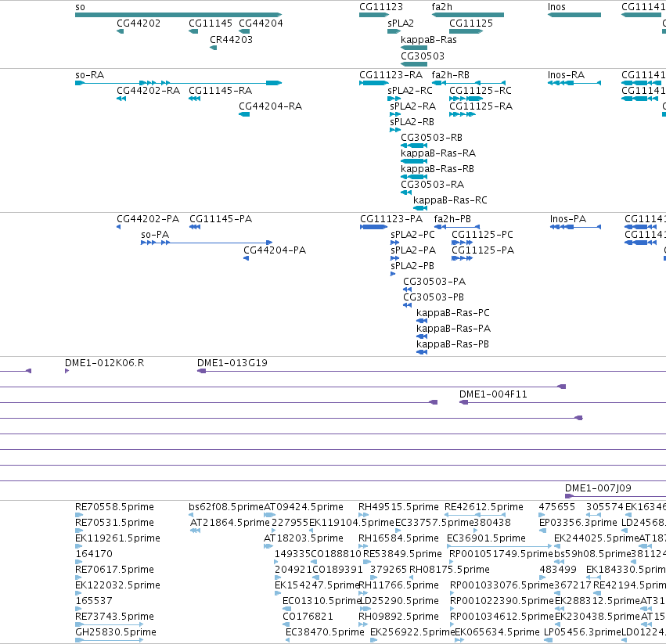
Task: Select the CG44204-PA protein label
Action: point(275,250)
